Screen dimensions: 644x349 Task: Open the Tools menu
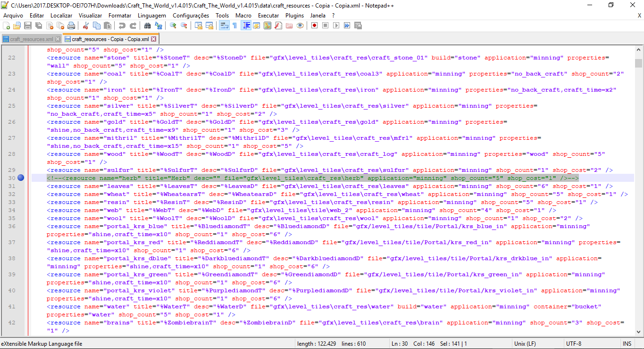(222, 16)
